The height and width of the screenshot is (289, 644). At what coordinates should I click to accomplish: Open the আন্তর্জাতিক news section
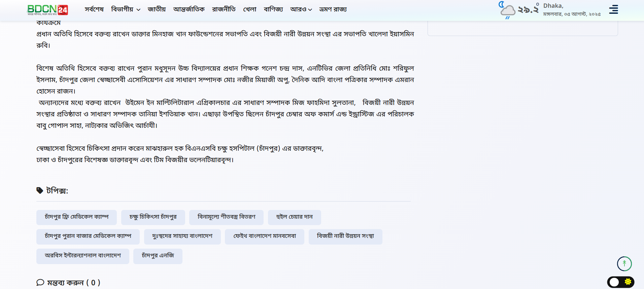189,9
